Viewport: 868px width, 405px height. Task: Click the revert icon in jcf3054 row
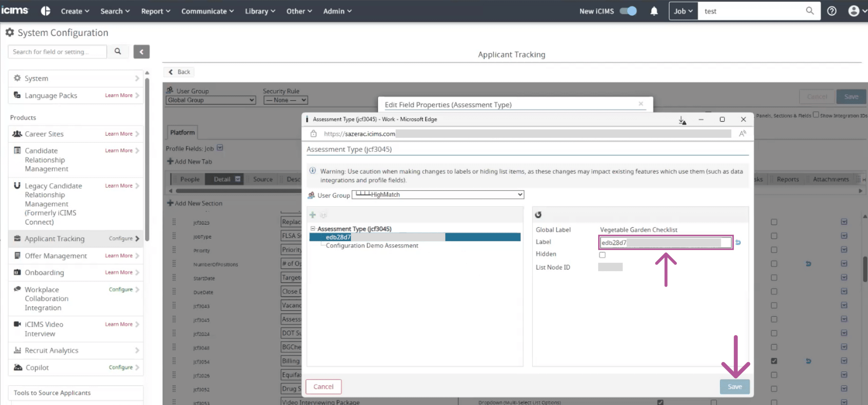click(x=808, y=361)
